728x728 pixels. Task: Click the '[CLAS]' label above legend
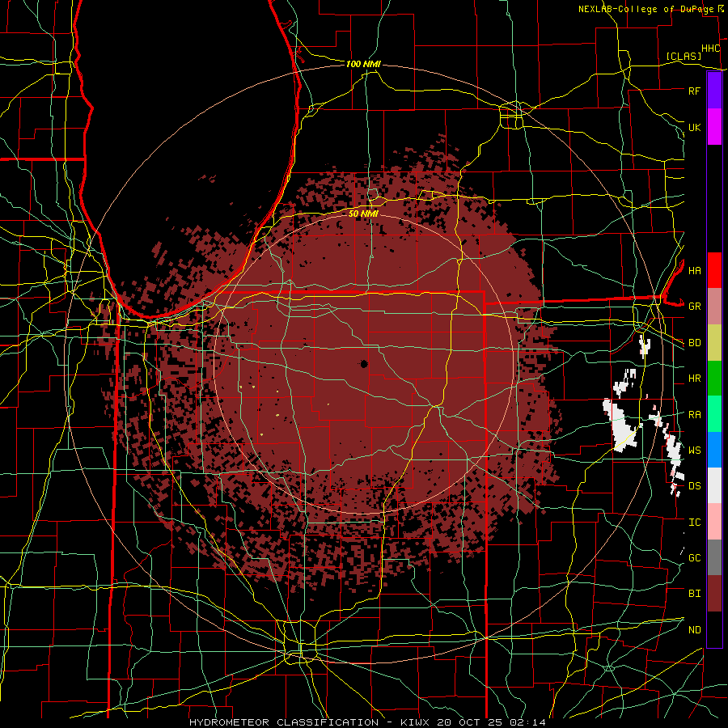click(684, 56)
